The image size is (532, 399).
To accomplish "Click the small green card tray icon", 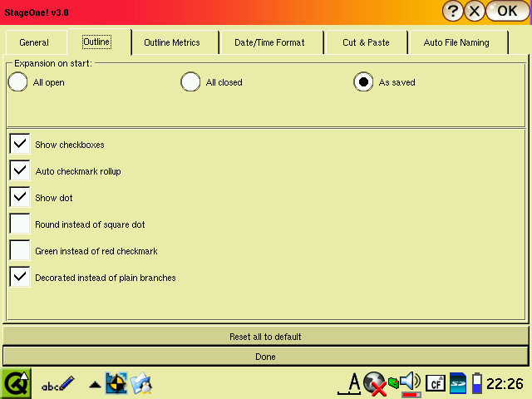I will (393, 382).
